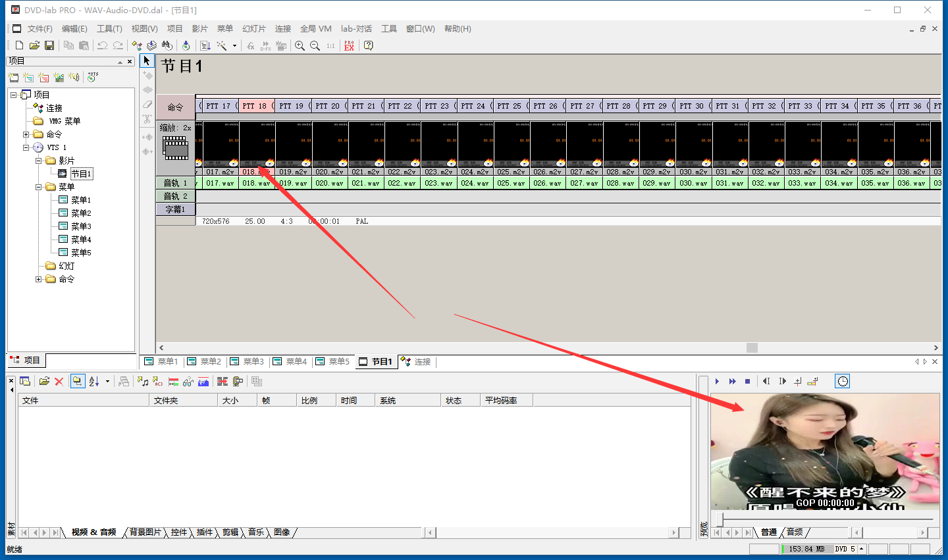
Task: Zoom out with the magnifier minus icon
Action: pyautogui.click(x=315, y=45)
